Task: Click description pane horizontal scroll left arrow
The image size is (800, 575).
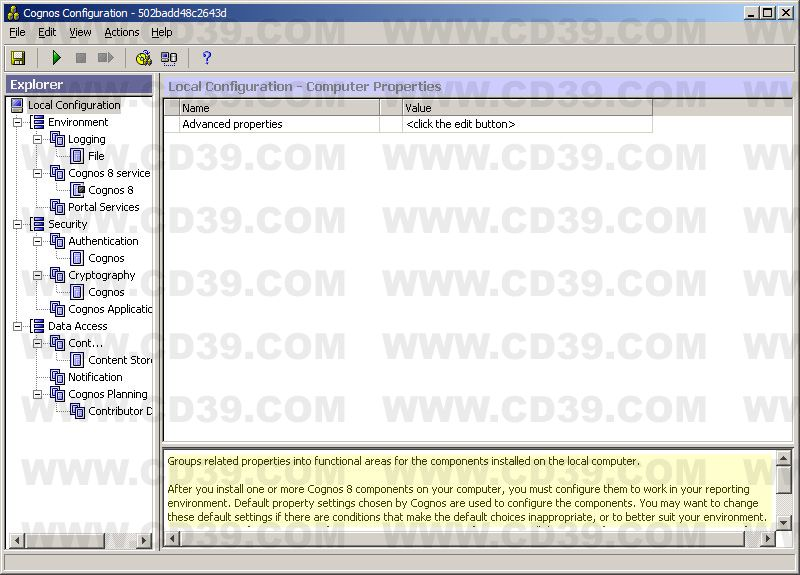Action: [173, 538]
